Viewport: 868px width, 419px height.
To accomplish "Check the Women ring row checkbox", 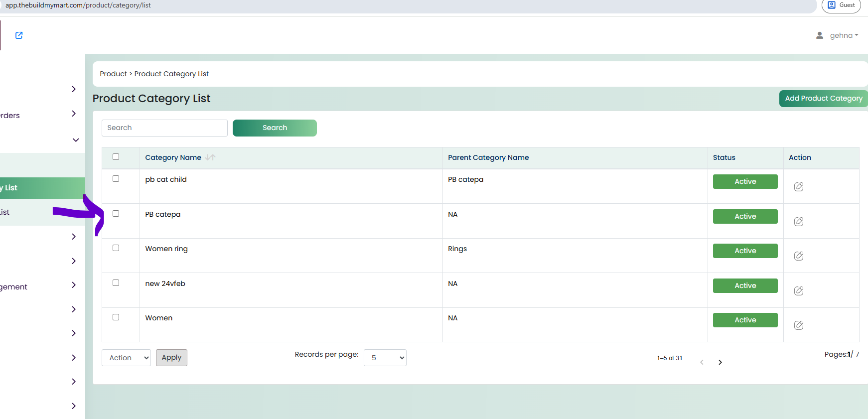I will [116, 248].
